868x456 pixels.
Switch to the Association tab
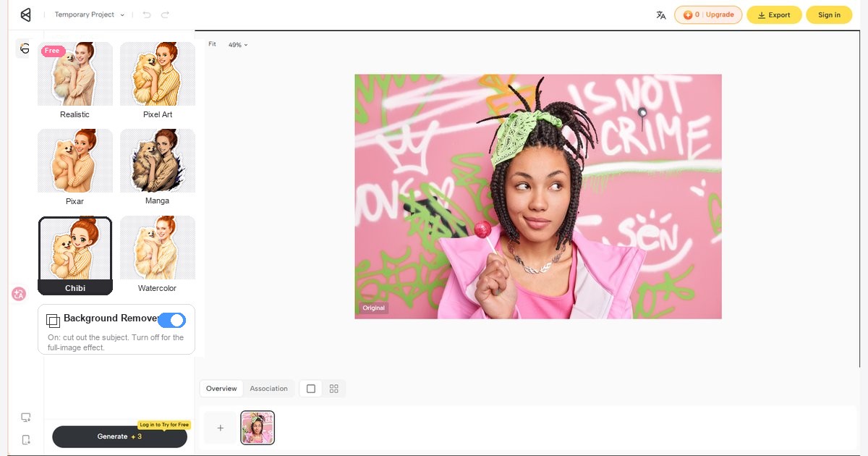269,389
